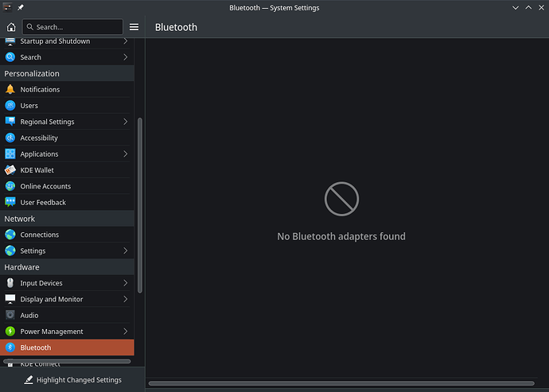Click the Input Devices mouse icon
Screen dimensions: 549x392
click(x=10, y=283)
